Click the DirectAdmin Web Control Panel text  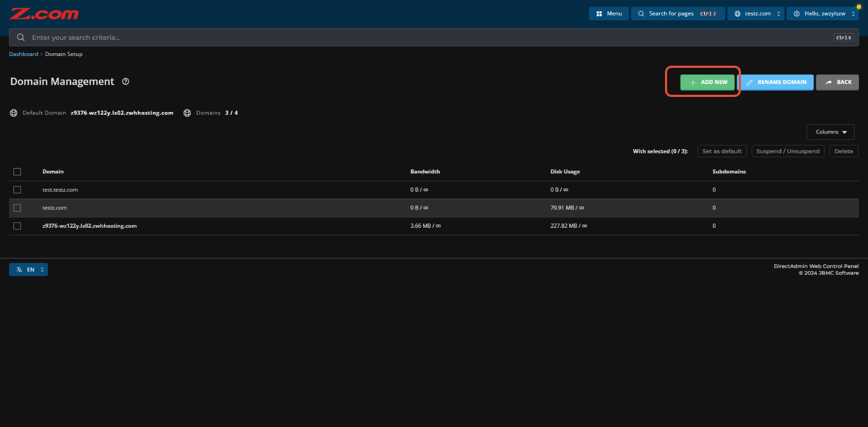pyautogui.click(x=816, y=266)
